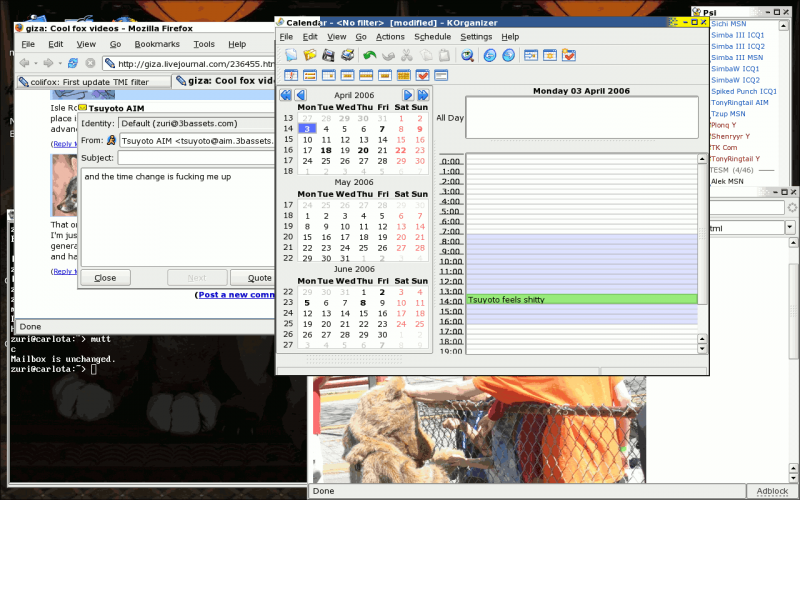The width and height of the screenshot is (800, 600).
Task: Open the Schedule menu in KOrganizer
Action: coord(432,36)
